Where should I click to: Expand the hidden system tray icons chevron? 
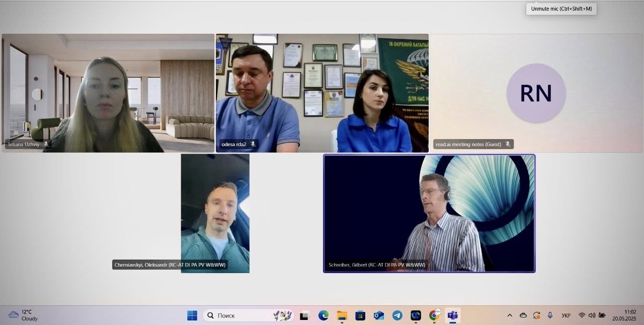coord(510,315)
